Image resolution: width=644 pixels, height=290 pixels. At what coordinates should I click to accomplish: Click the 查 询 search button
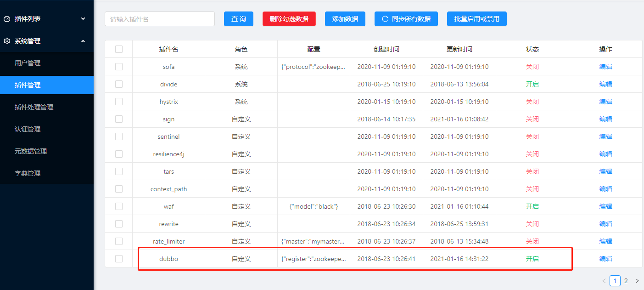click(x=238, y=19)
